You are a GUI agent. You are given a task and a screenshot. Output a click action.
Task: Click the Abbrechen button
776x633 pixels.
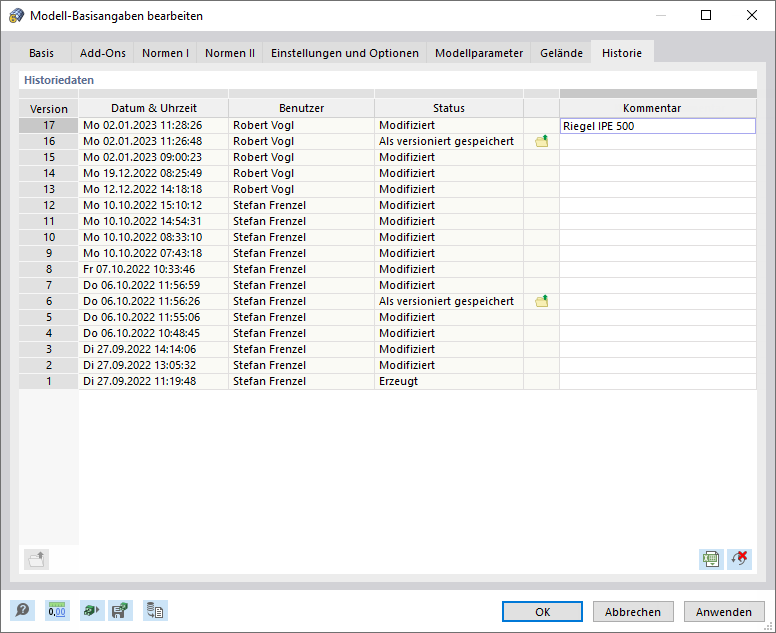(633, 612)
